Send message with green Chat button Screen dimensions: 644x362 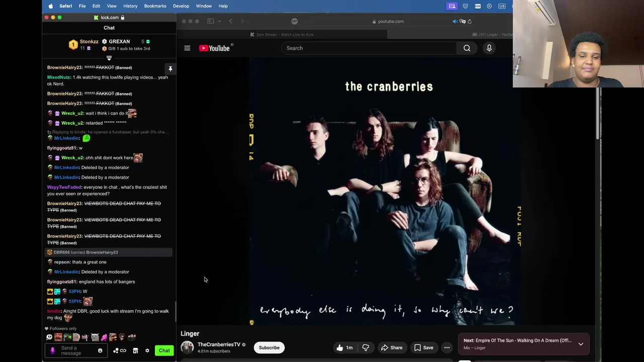[x=165, y=350]
